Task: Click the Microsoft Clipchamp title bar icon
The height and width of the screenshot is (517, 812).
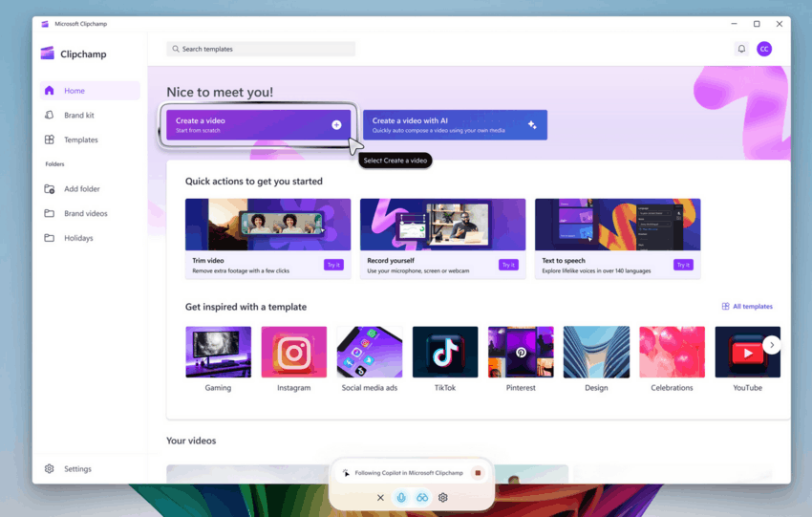Action: pos(45,24)
